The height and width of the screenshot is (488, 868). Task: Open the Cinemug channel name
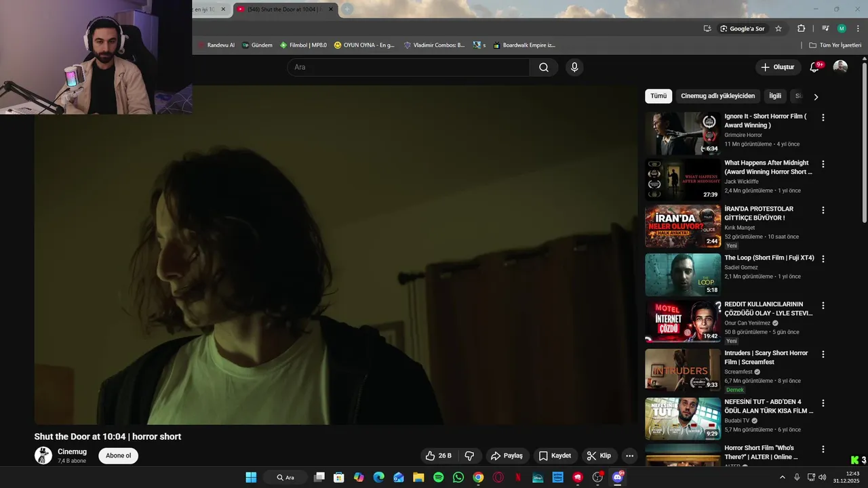point(72,451)
